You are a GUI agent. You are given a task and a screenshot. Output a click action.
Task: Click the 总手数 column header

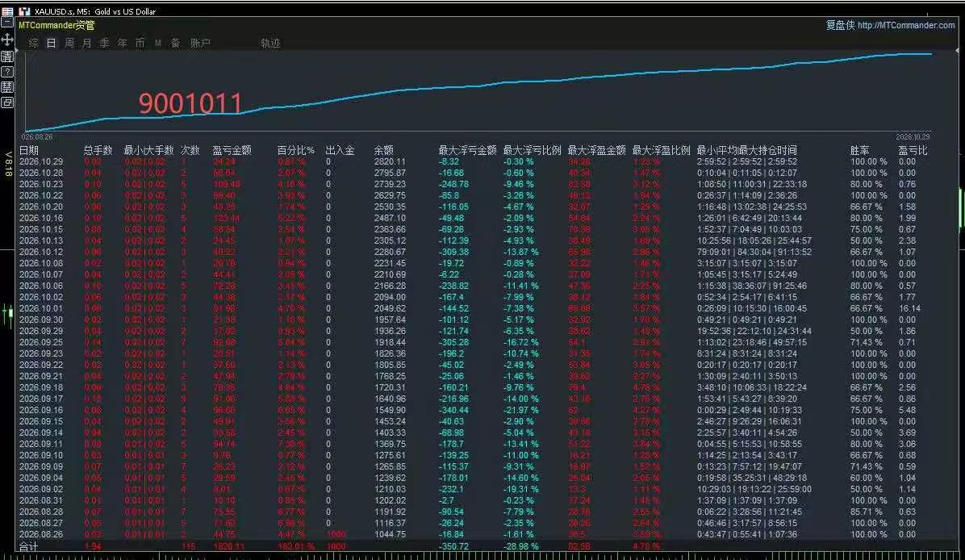98,150
